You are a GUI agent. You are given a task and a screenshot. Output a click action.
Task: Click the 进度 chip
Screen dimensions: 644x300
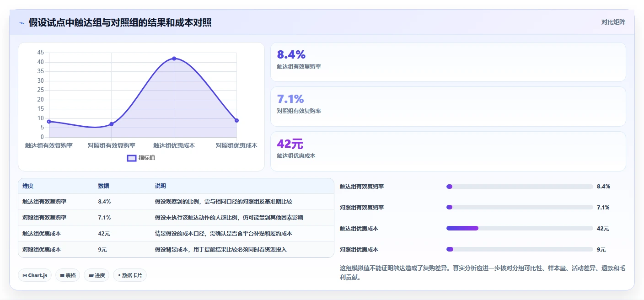coord(97,275)
